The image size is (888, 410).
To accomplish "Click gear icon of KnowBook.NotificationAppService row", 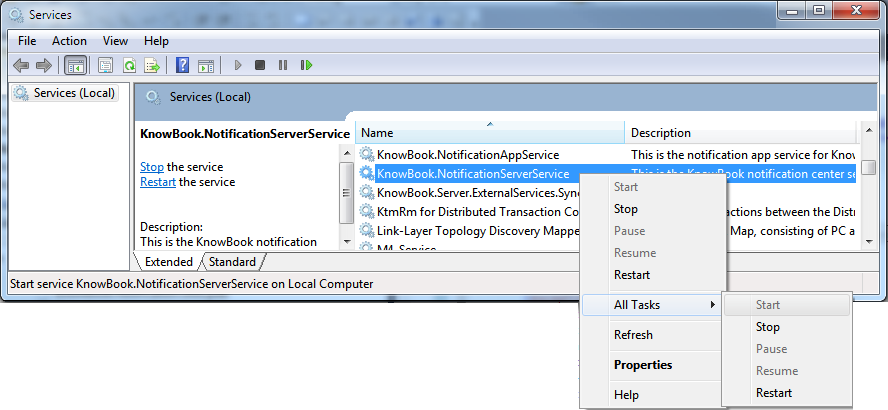I will point(367,154).
